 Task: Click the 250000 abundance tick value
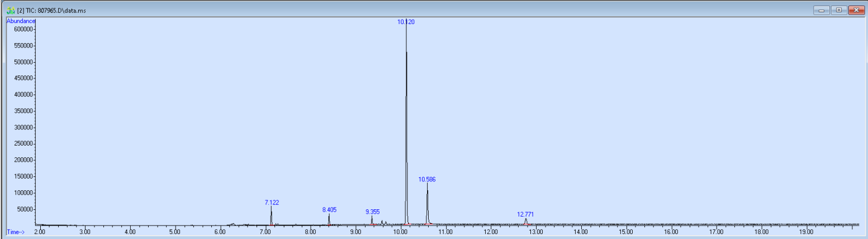tap(24, 144)
